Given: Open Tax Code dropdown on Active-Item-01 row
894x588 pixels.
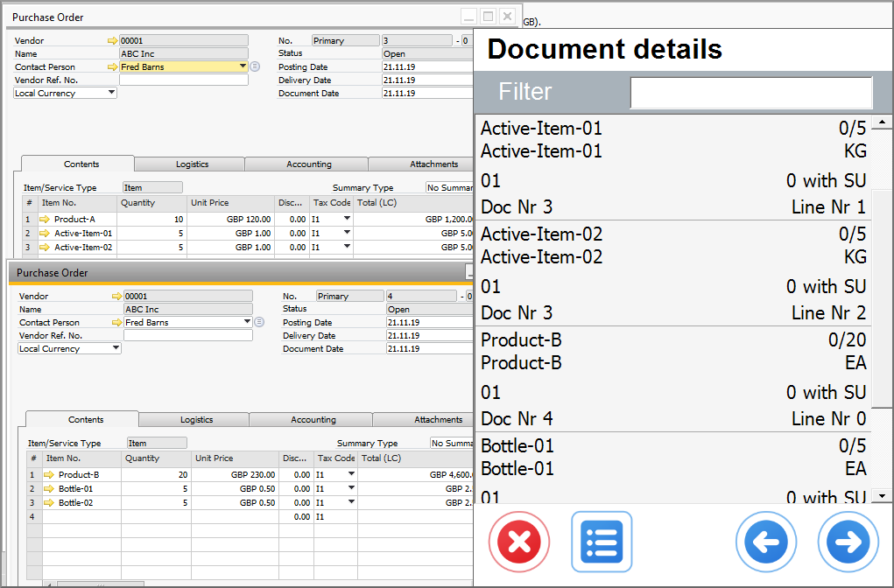Looking at the screenshot, I should (347, 233).
